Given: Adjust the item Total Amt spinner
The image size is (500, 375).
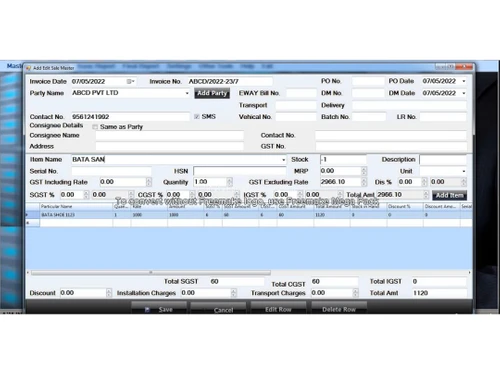Looking at the screenshot, I should click(x=426, y=195).
